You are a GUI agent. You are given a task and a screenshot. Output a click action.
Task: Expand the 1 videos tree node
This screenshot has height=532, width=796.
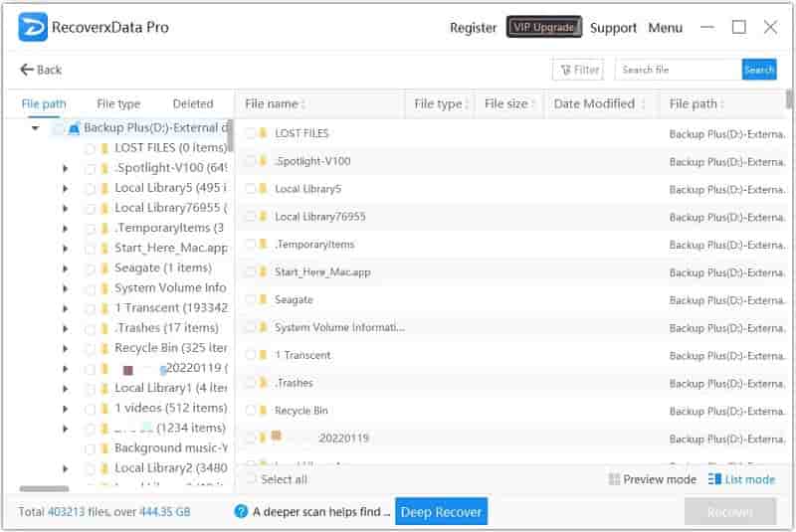65,409
